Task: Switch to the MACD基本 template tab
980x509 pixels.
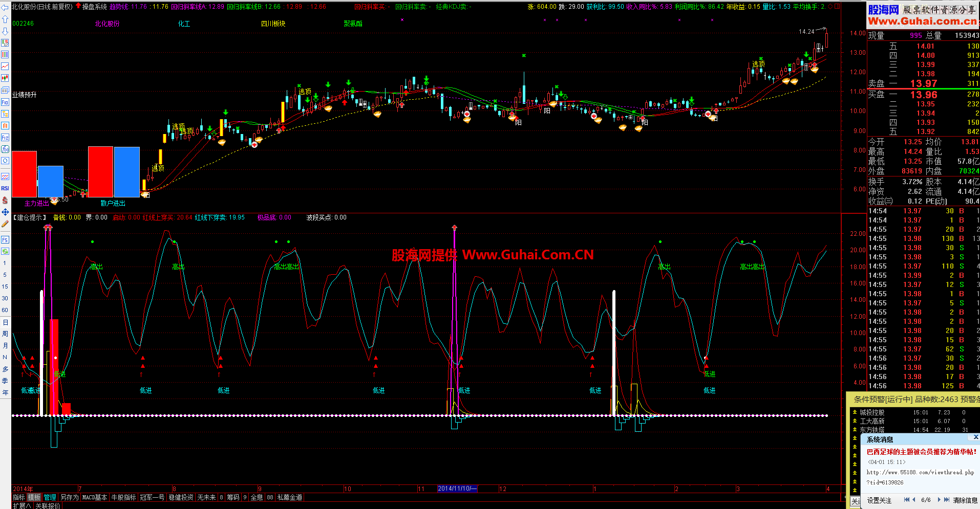Action: (x=95, y=497)
